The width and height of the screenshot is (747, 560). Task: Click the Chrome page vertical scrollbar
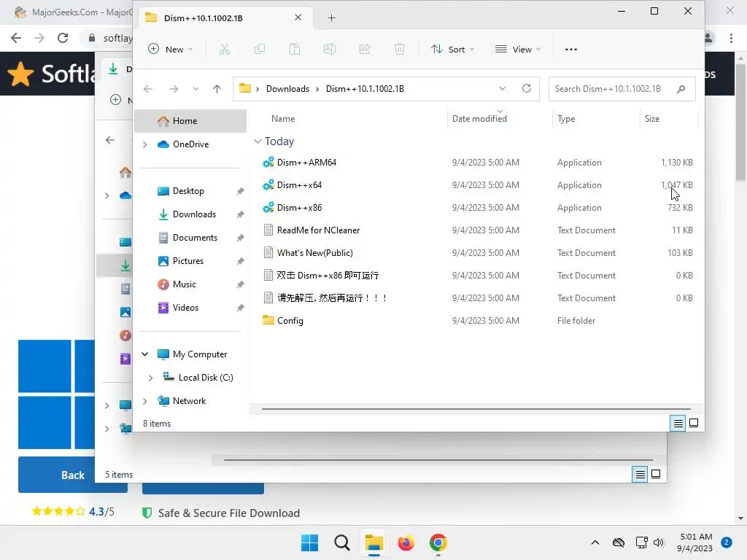coord(740,122)
